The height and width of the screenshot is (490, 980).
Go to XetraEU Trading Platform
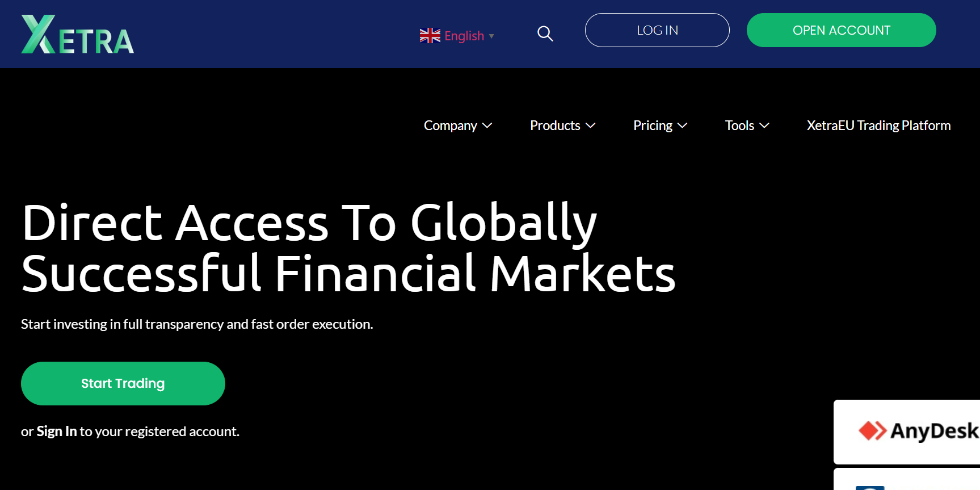coord(878,125)
